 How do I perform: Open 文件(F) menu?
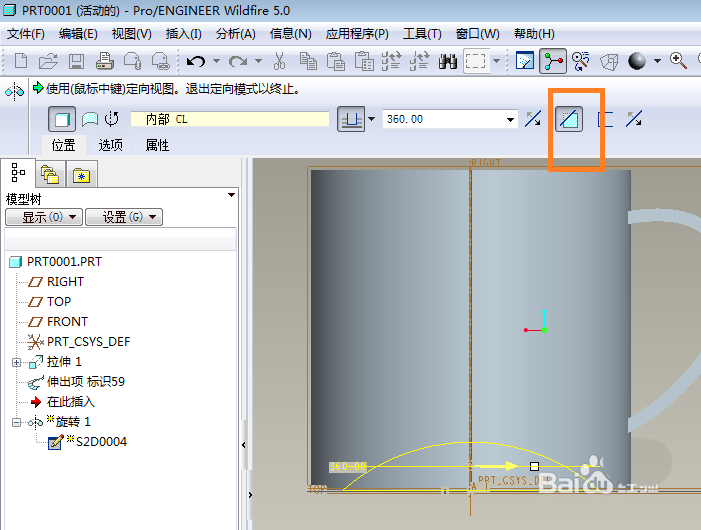coord(25,34)
